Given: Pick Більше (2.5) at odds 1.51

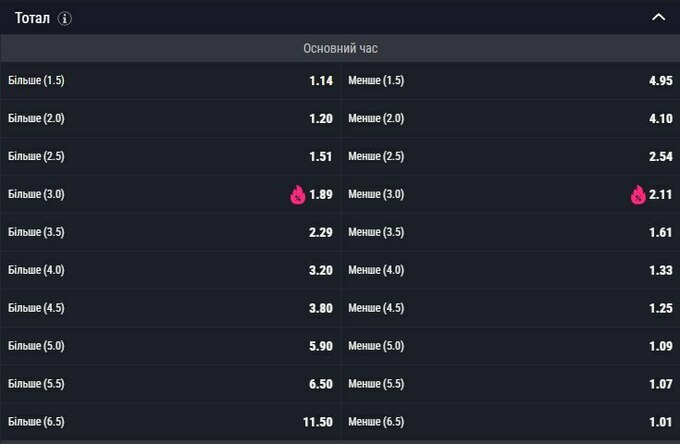Looking at the screenshot, I should click(x=170, y=157).
